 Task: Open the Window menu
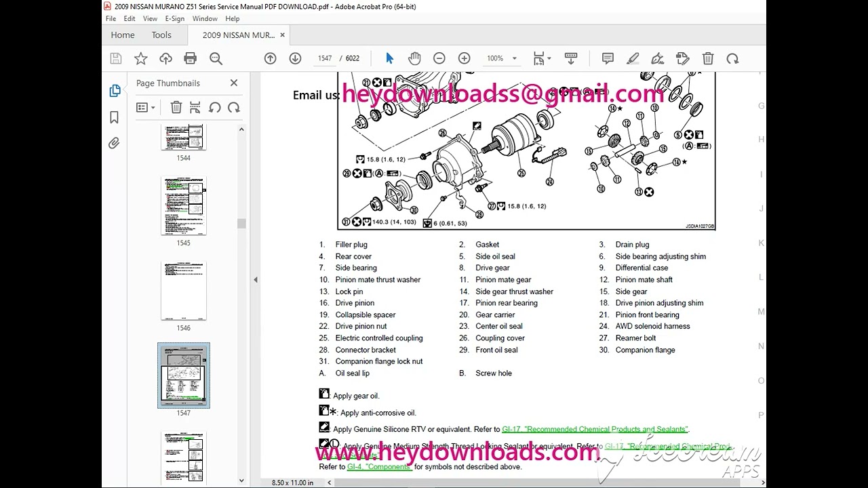(x=205, y=19)
